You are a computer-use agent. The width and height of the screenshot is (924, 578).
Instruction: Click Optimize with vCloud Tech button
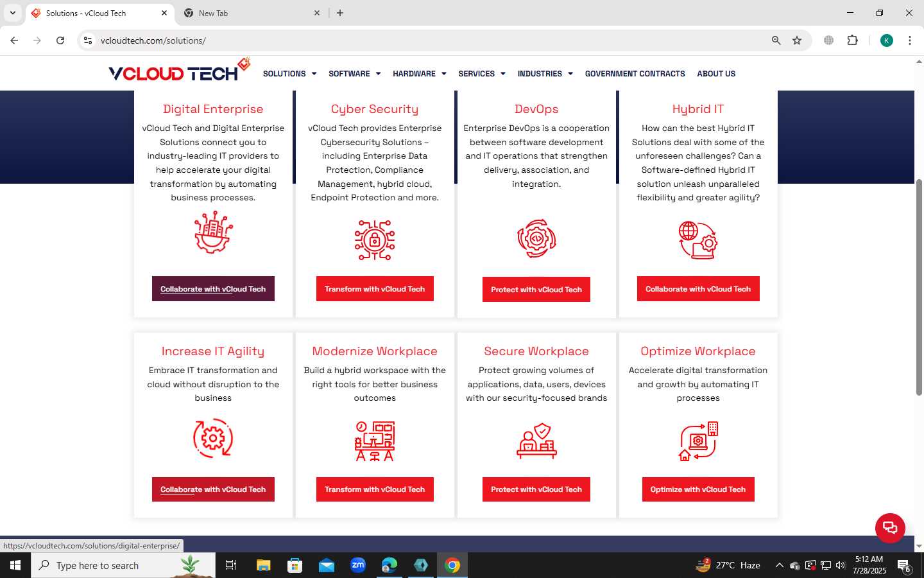[x=698, y=489]
